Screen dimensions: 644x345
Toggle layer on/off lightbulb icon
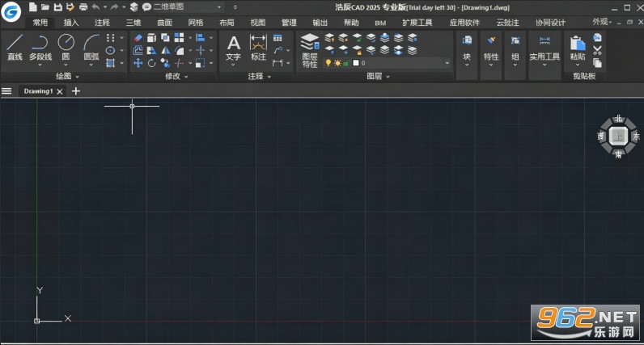pos(328,63)
